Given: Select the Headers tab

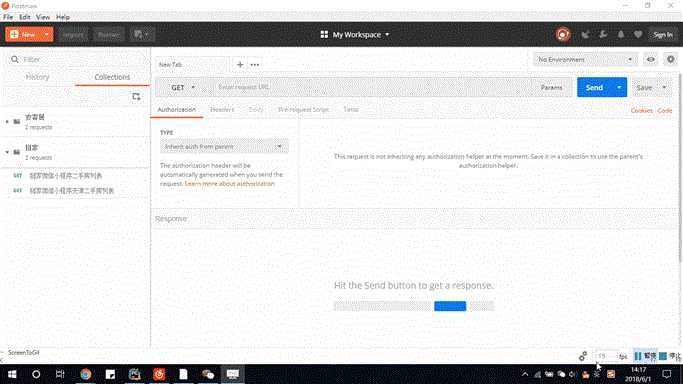Looking at the screenshot, I should pyautogui.click(x=222, y=110).
